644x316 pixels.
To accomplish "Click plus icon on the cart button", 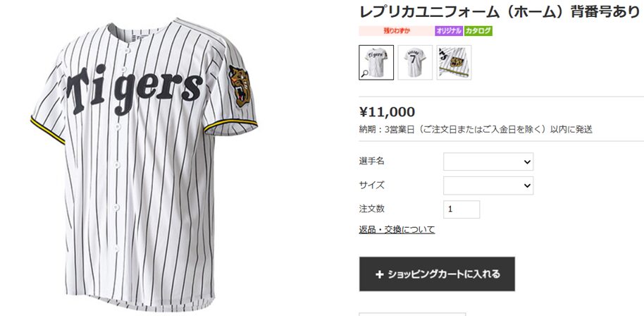I will 379,274.
